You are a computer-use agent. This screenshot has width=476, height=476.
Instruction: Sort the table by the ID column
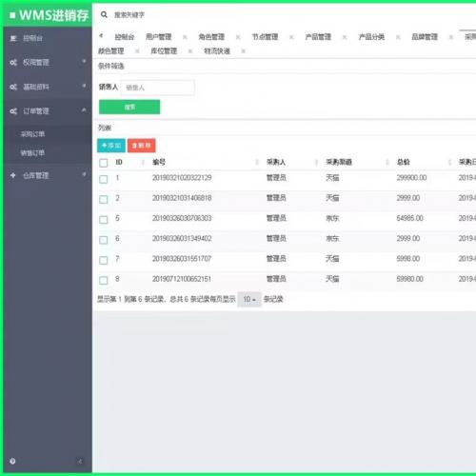143,163
